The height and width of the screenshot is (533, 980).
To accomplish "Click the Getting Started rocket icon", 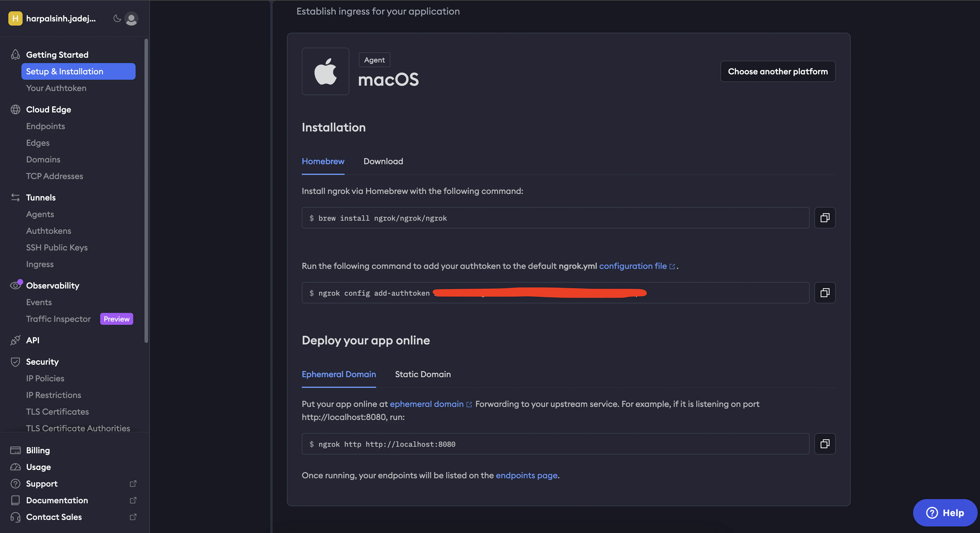I will point(15,55).
